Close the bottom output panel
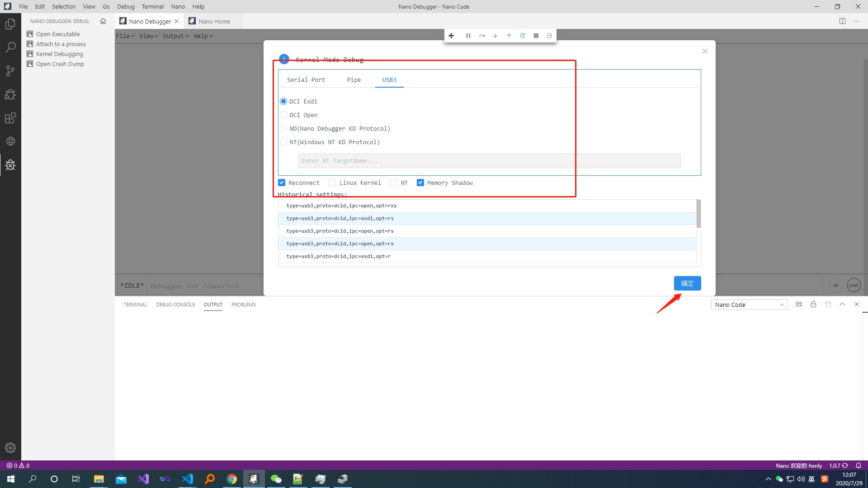The width and height of the screenshot is (868, 488). (x=857, y=305)
